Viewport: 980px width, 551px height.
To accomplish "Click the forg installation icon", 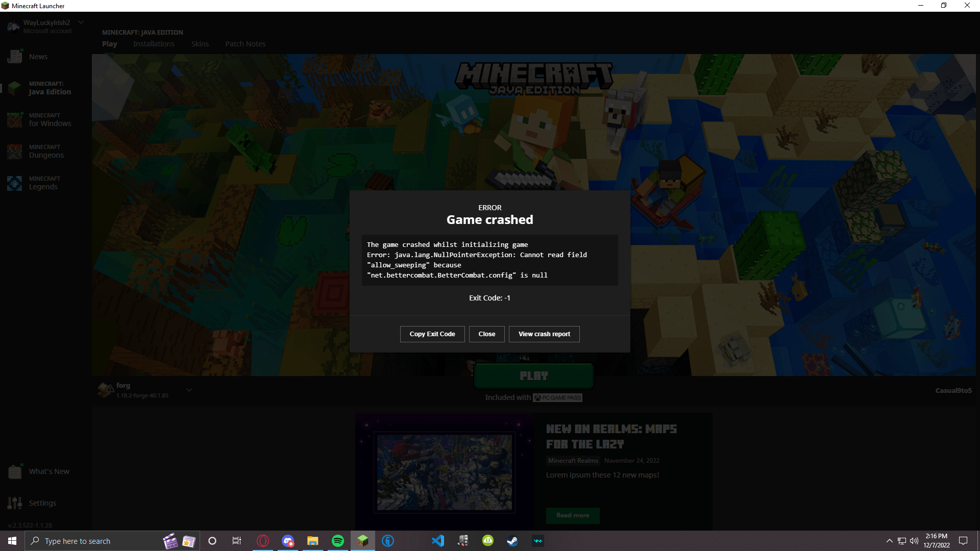I will [x=106, y=390].
